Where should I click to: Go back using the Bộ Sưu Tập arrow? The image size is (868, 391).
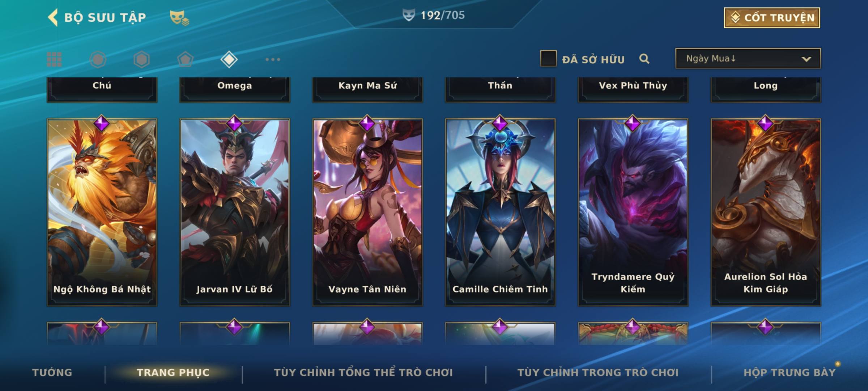tap(53, 18)
